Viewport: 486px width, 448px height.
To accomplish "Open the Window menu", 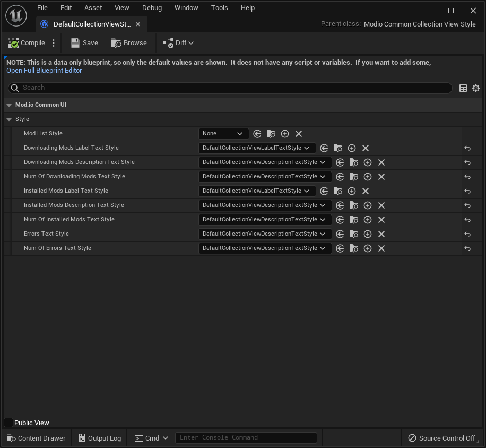I will click(186, 8).
